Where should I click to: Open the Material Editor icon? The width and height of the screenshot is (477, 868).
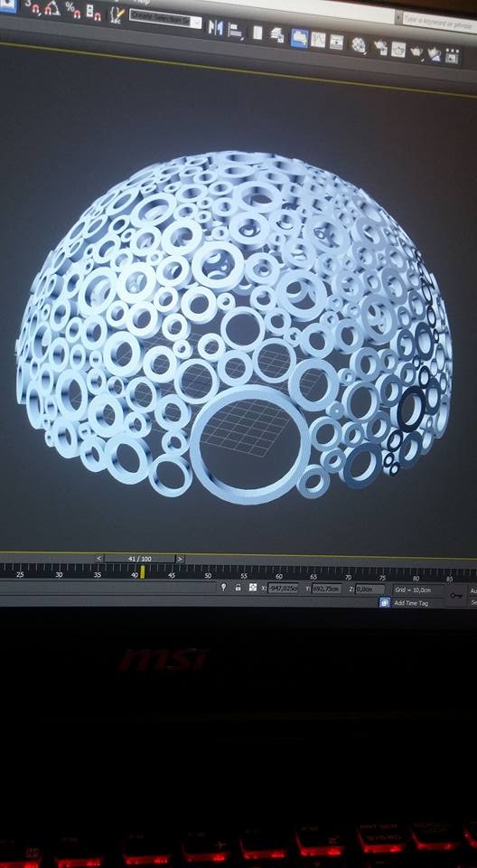coord(359,45)
